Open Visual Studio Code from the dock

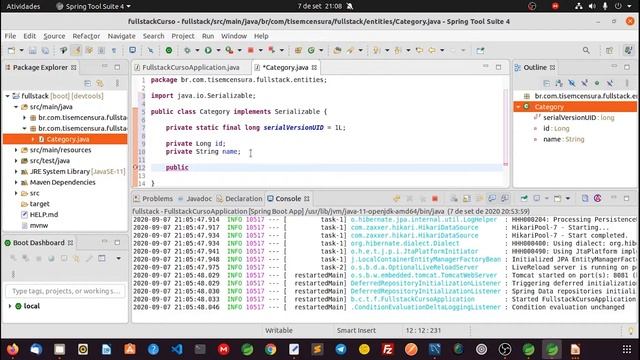click(177, 349)
